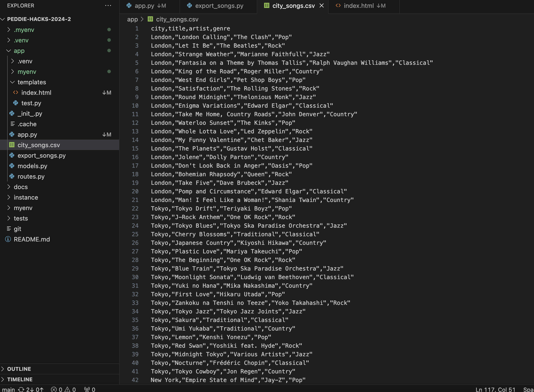Open the .cache file in explorer
This screenshot has height=392, width=534.
27,124
